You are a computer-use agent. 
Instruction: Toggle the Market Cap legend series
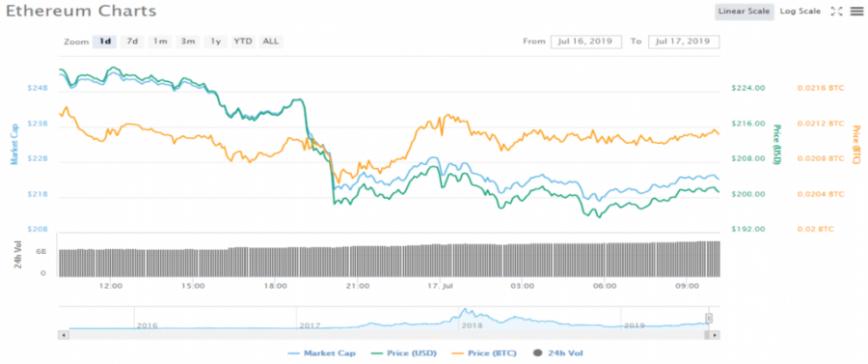[x=321, y=353]
